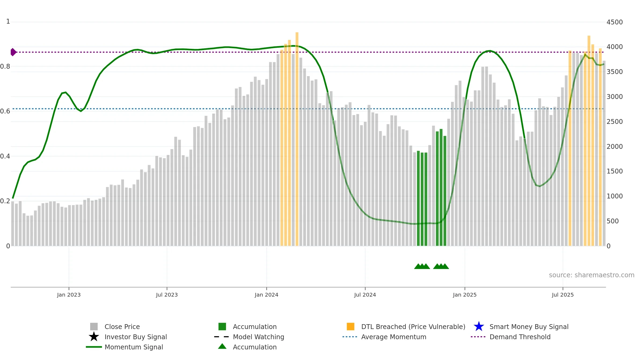Viewport: 644px width, 362px height.
Task: Click the purple diamond marker on threshold line
Action: click(13, 52)
